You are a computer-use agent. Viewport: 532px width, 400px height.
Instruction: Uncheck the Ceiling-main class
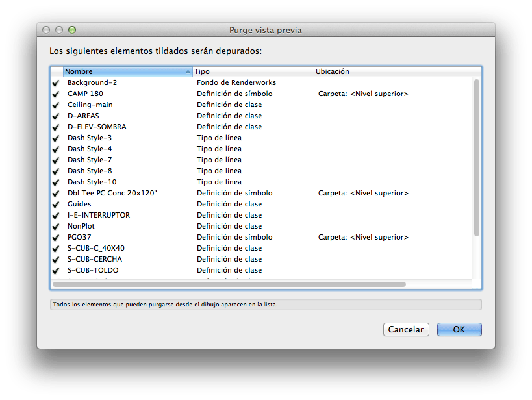pos(56,105)
